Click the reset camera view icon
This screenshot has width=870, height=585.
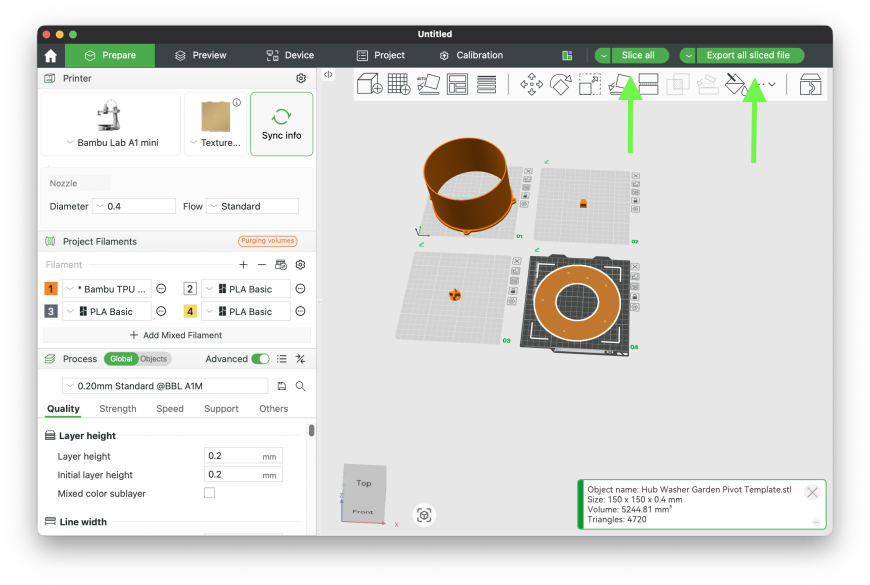tap(424, 515)
